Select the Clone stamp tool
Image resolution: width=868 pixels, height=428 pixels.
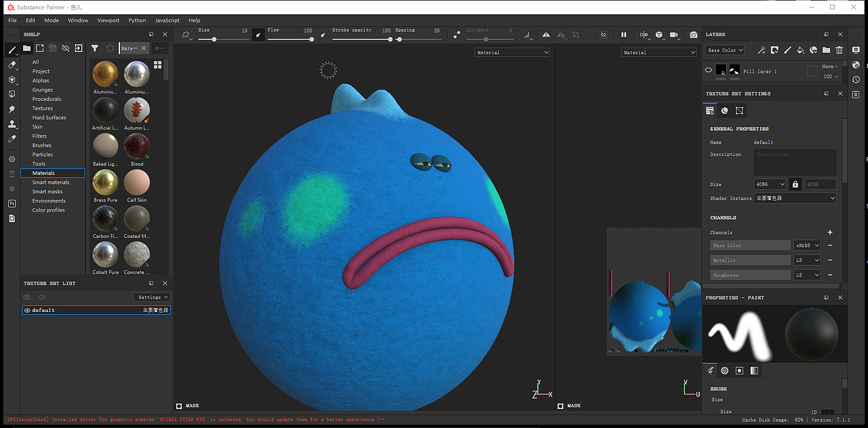(x=12, y=124)
